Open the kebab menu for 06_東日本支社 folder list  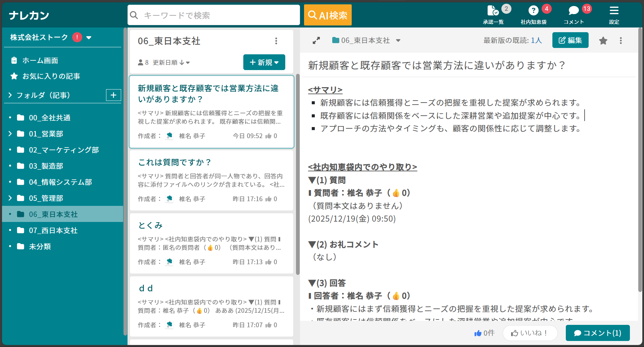pyautogui.click(x=276, y=41)
